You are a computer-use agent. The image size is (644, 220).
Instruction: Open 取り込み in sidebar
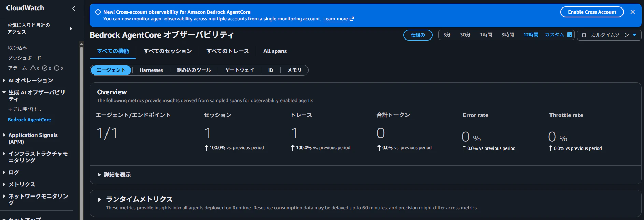(x=17, y=48)
